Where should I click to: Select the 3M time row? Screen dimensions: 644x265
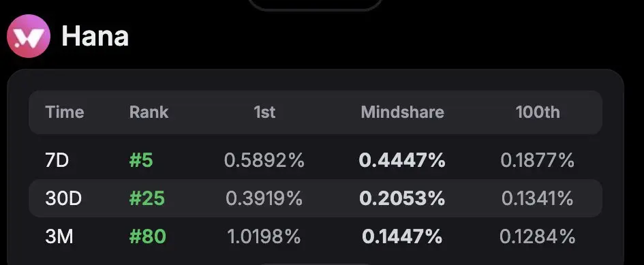[x=316, y=236]
